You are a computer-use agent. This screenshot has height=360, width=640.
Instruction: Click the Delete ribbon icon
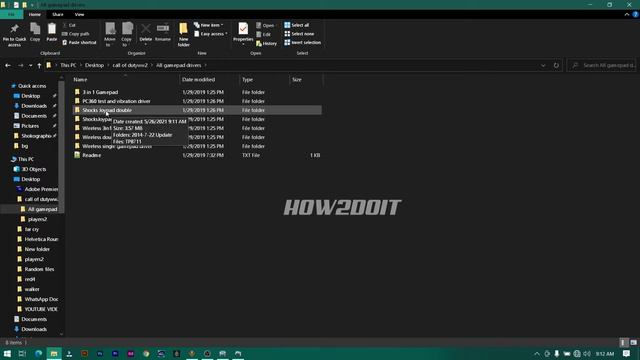point(145,33)
